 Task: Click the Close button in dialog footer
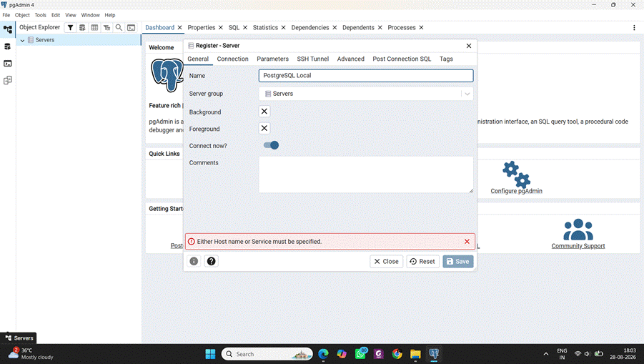[386, 261]
